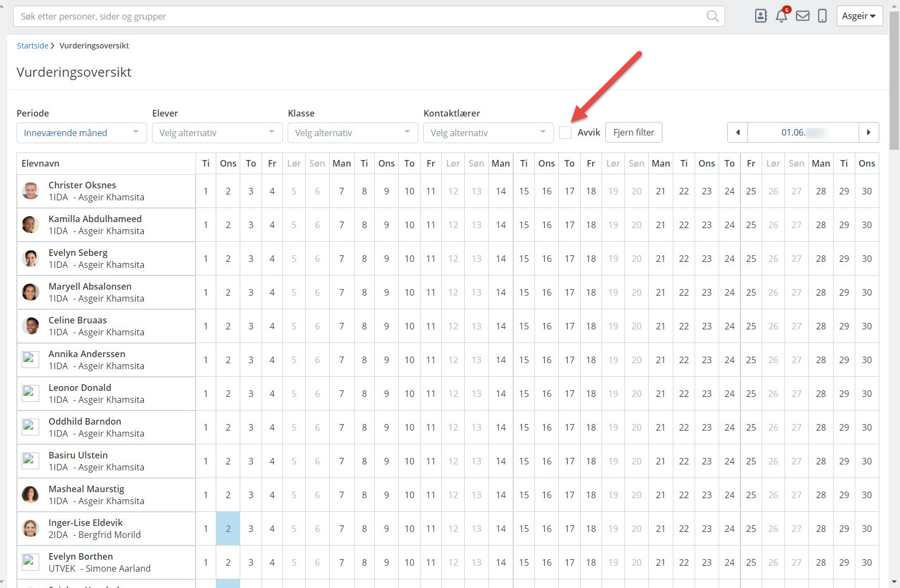Navigate to Startside breadcrumb link
Viewport: 900px width, 588px height.
tap(33, 46)
